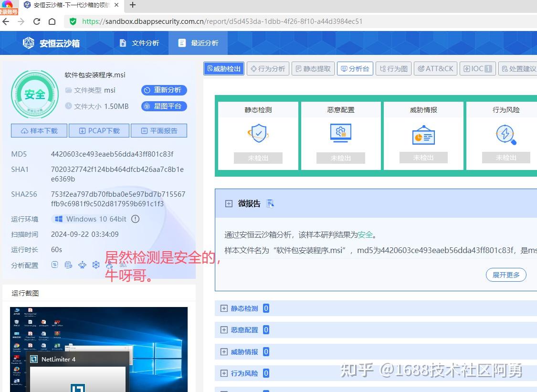Open the IOC panel with badge 1

coord(477,68)
